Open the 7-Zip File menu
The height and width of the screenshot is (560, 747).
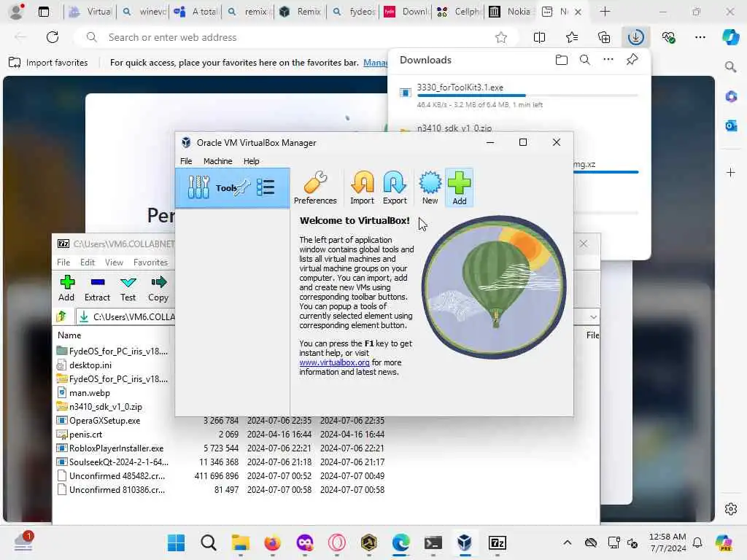pyautogui.click(x=63, y=262)
